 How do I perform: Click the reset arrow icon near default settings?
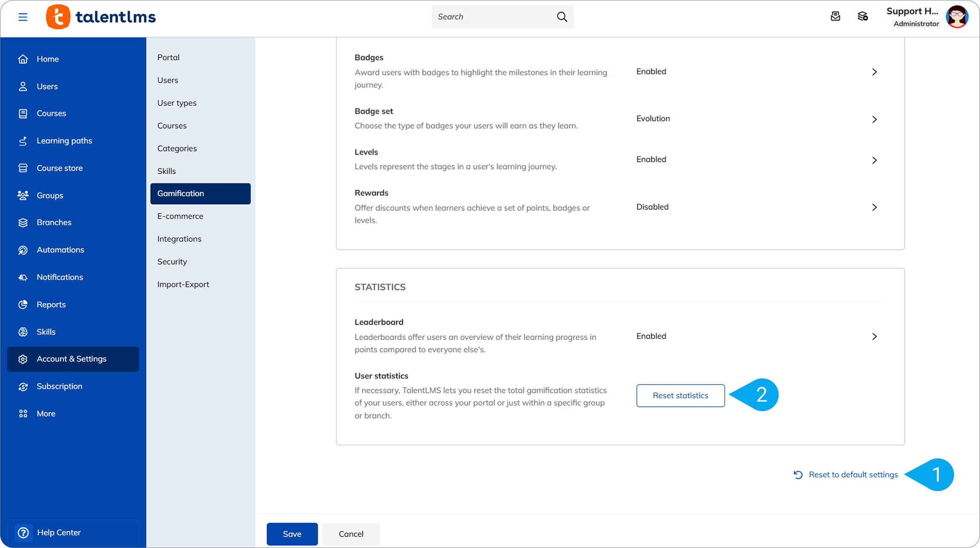(x=798, y=475)
